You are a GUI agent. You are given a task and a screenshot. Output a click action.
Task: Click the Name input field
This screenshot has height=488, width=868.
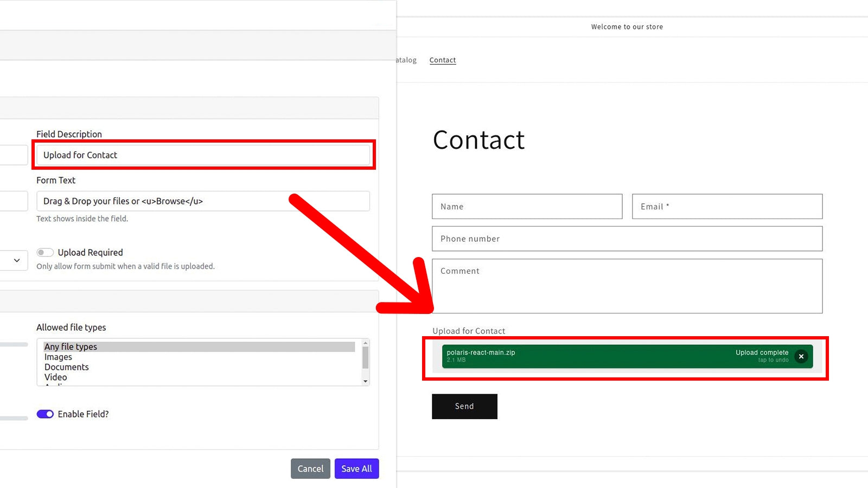[526, 206]
